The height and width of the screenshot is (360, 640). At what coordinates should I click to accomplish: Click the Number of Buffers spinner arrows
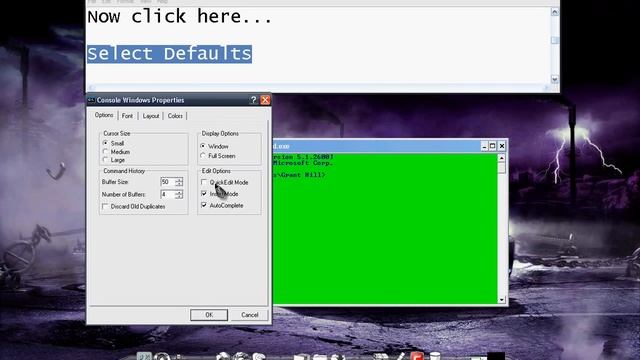point(179,195)
